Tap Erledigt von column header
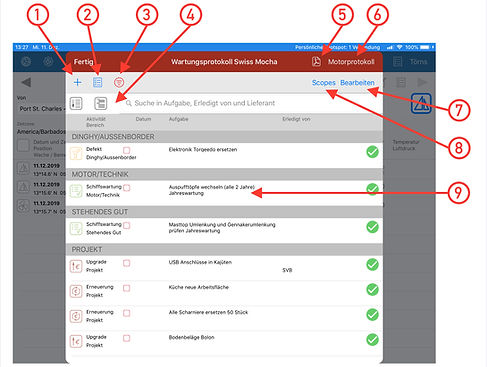Screen dimensions: 487x367 coord(296,119)
